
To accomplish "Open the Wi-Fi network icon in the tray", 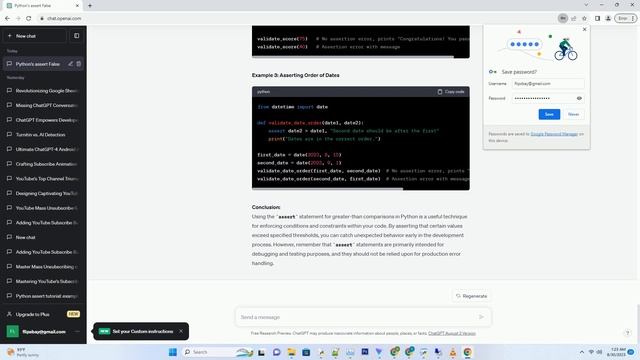I will click(591, 352).
